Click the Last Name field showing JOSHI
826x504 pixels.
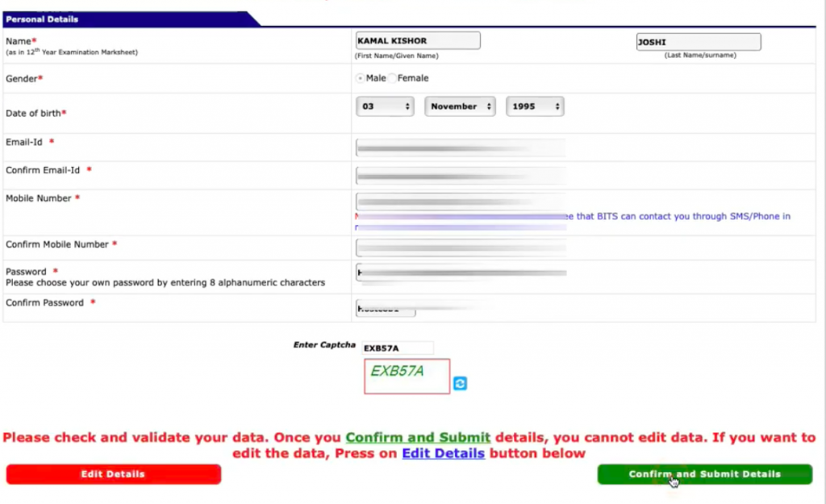point(698,42)
